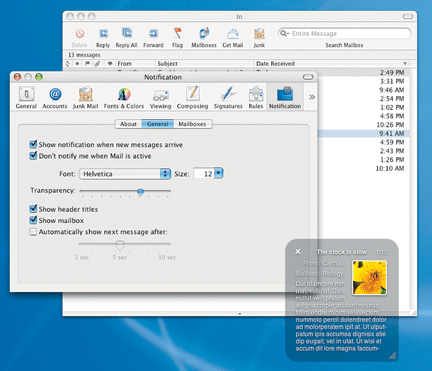
Task: Open Signatures preferences pane
Action: coord(228,94)
